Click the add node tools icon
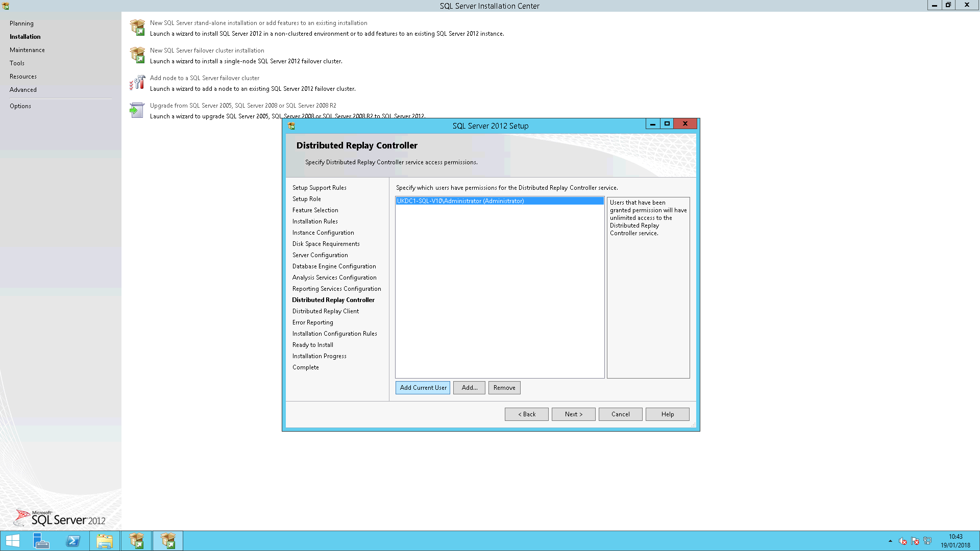Image resolution: width=980 pixels, height=551 pixels. [137, 82]
